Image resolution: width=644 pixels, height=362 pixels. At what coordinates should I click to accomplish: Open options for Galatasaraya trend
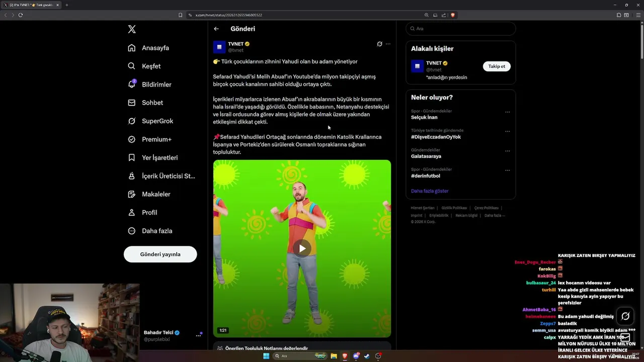pyautogui.click(x=507, y=151)
